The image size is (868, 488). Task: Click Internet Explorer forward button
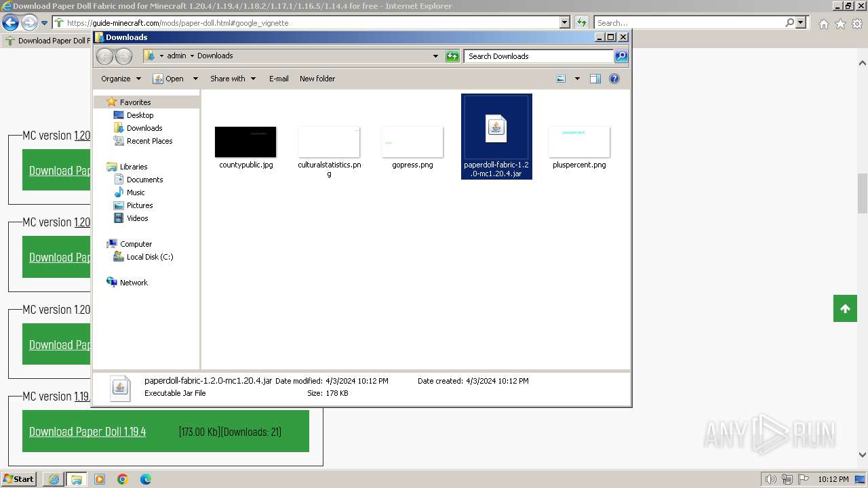29,22
